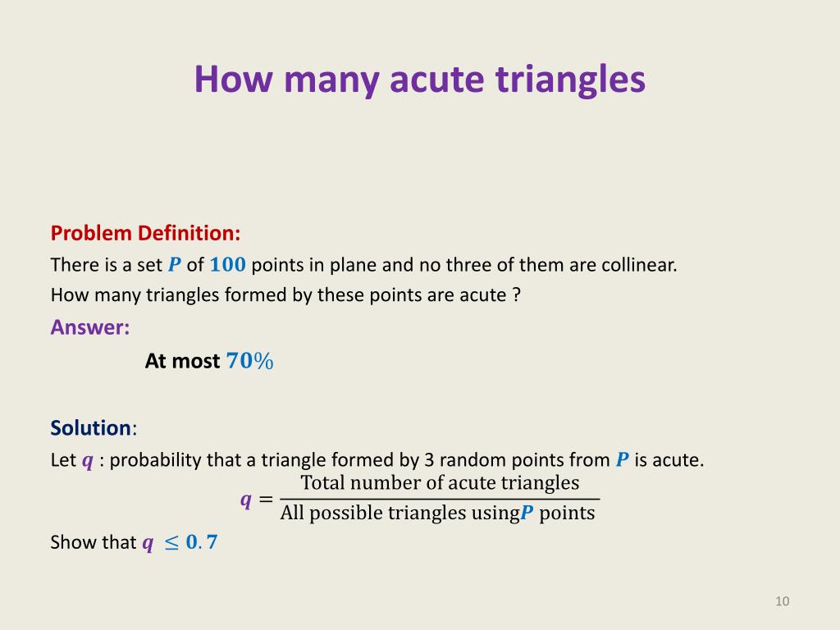Image resolution: width=840 pixels, height=630 pixels.
Task: Click the equals sign in the formula
Action: point(266,500)
